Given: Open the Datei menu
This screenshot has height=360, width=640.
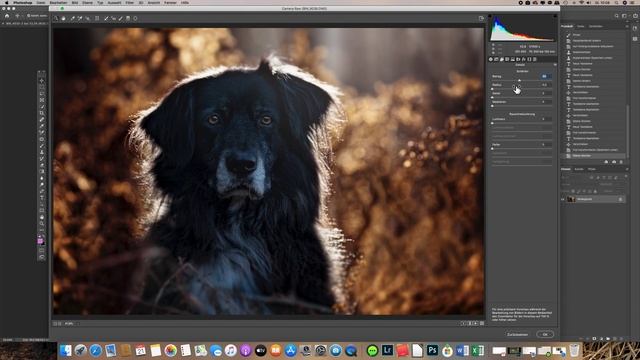Looking at the screenshot, I should coord(41,2).
